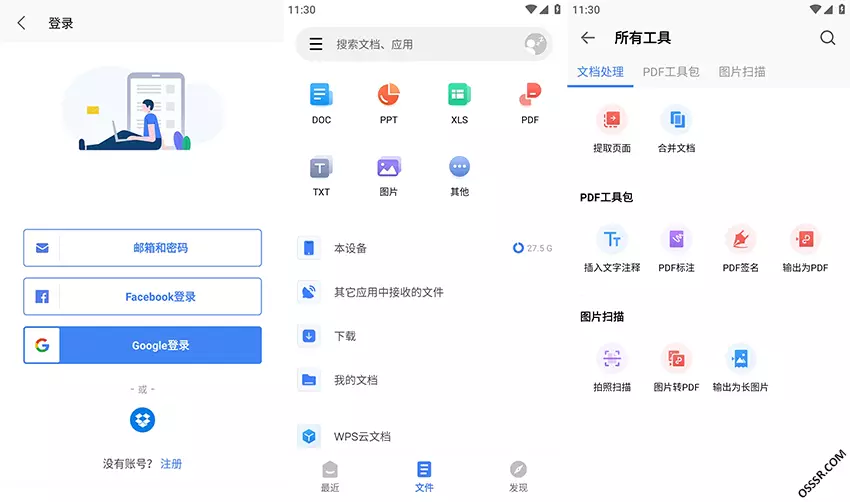
Task: Click the 搜索文档、应用 search field
Action: 420,44
